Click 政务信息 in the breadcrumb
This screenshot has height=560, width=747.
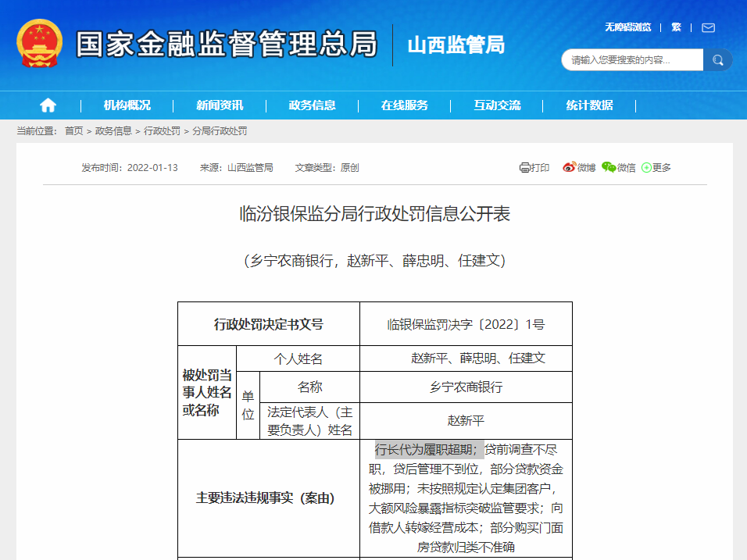(x=113, y=131)
